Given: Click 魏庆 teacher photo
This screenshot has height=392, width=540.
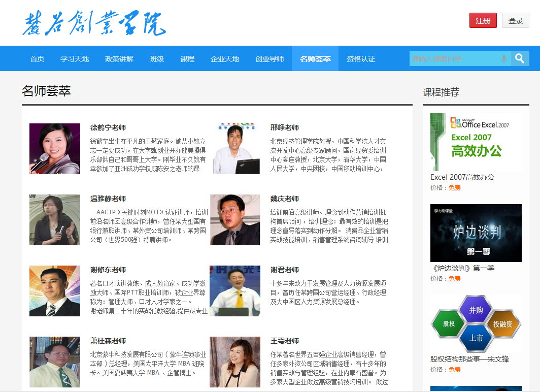Looking at the screenshot, I should coord(235,220).
